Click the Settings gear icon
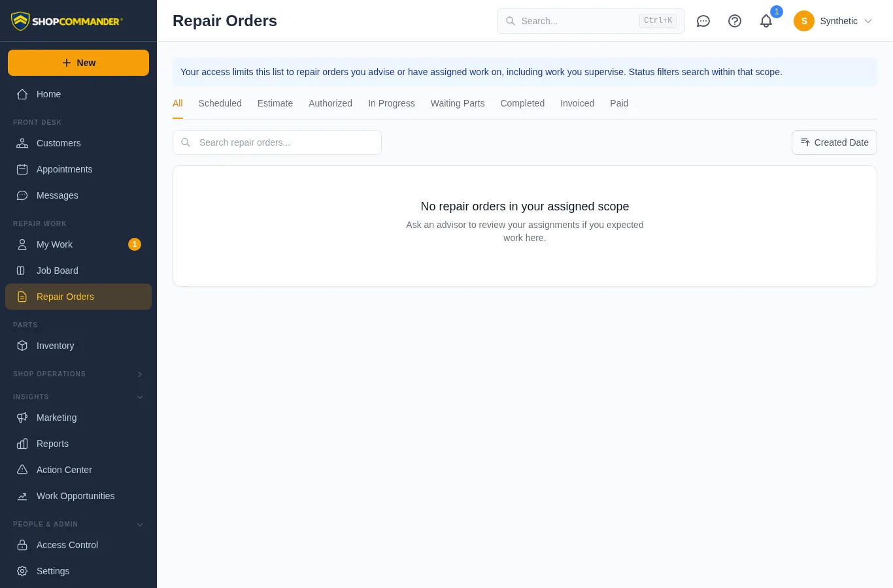The image size is (893, 588). (x=22, y=571)
